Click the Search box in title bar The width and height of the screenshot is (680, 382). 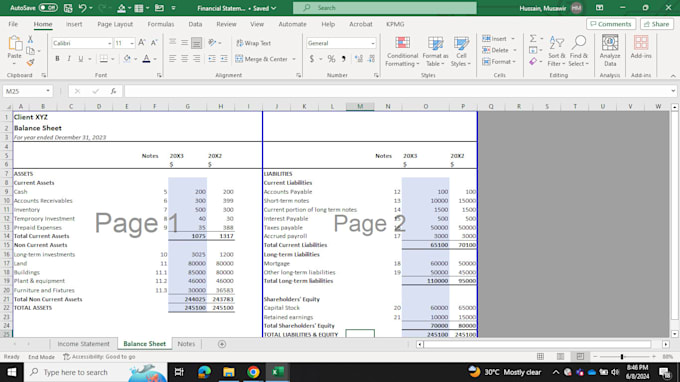tap(385, 8)
